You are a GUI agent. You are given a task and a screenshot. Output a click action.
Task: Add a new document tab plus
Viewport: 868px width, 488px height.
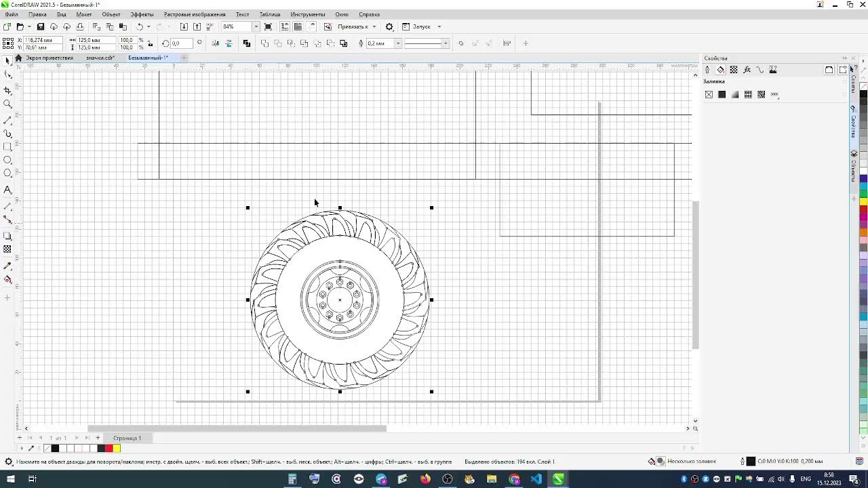point(184,58)
